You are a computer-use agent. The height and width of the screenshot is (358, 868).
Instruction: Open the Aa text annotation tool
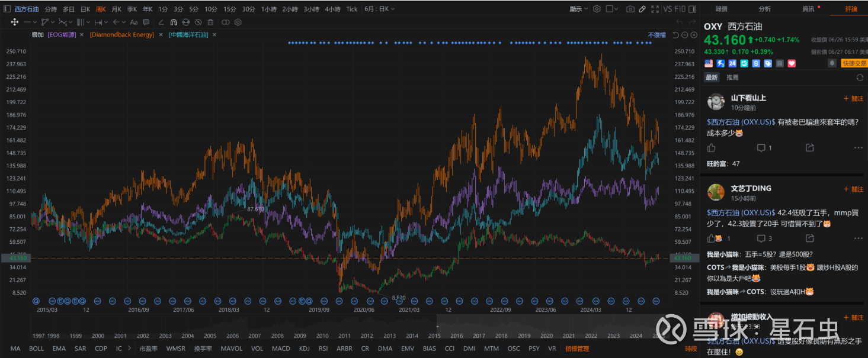point(133,22)
